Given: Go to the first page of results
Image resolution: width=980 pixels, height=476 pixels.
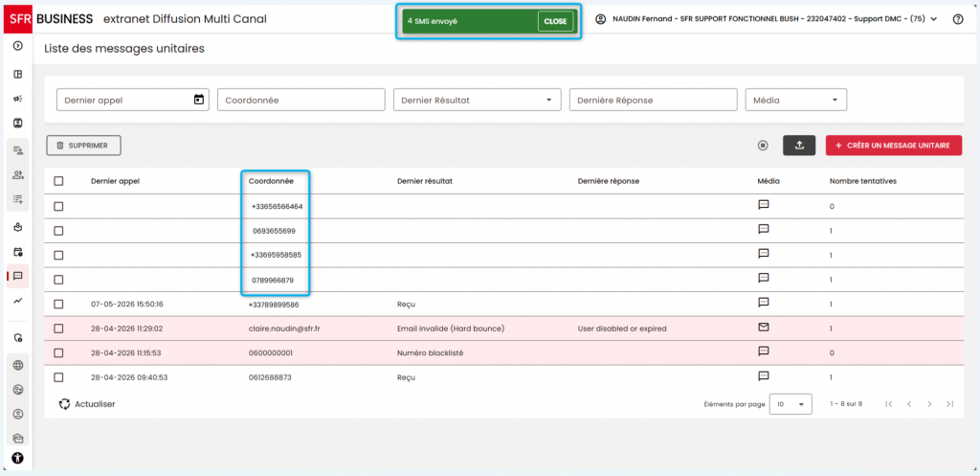Looking at the screenshot, I should [889, 404].
